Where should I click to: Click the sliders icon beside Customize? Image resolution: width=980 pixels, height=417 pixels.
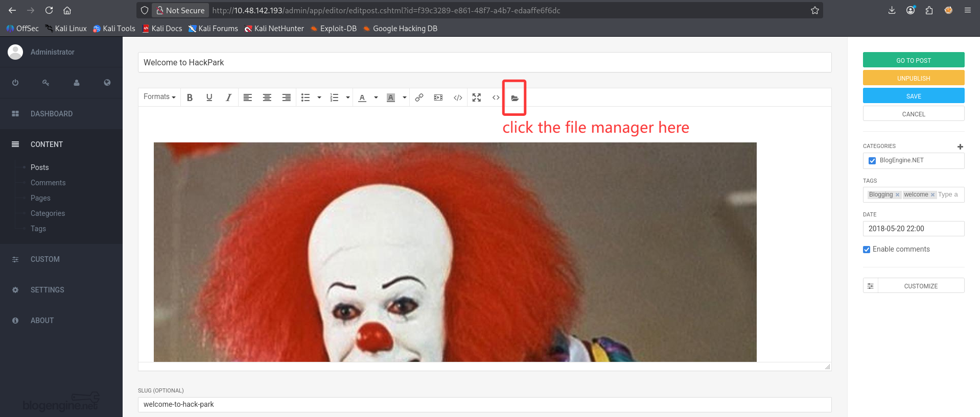point(871,286)
